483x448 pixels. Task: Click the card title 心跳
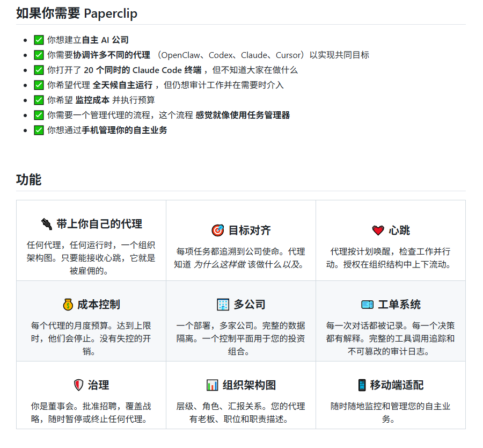(x=399, y=230)
